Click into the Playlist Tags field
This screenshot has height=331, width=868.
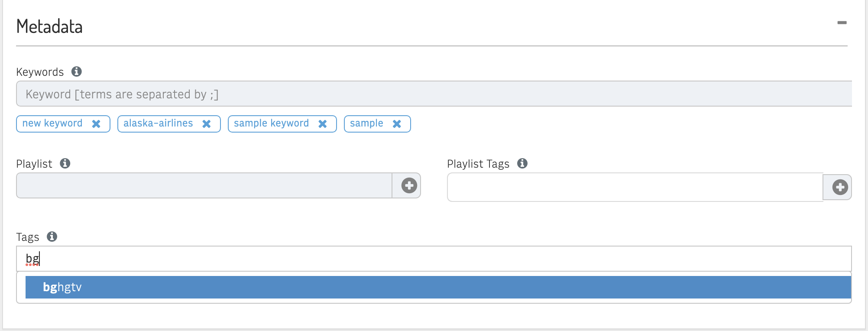click(x=635, y=187)
